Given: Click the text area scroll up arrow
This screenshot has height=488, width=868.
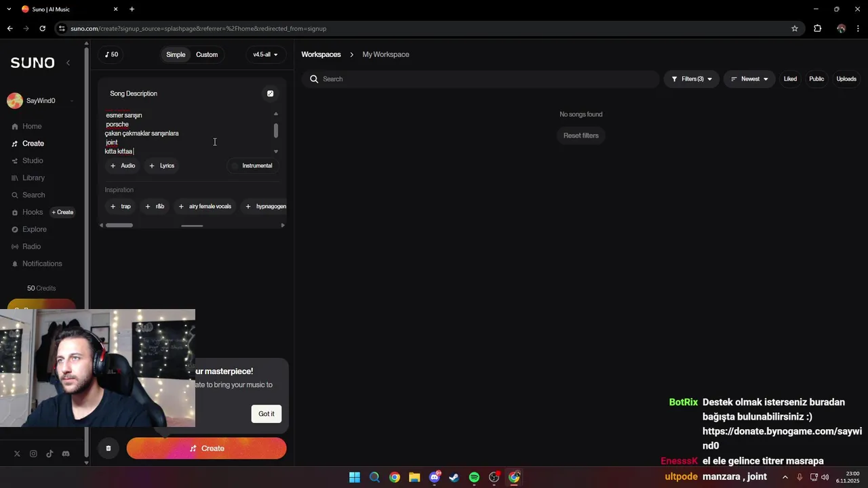Looking at the screenshot, I should (276, 113).
